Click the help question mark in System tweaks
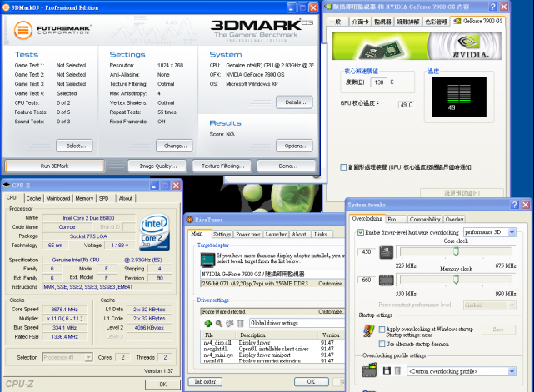 coord(515,205)
